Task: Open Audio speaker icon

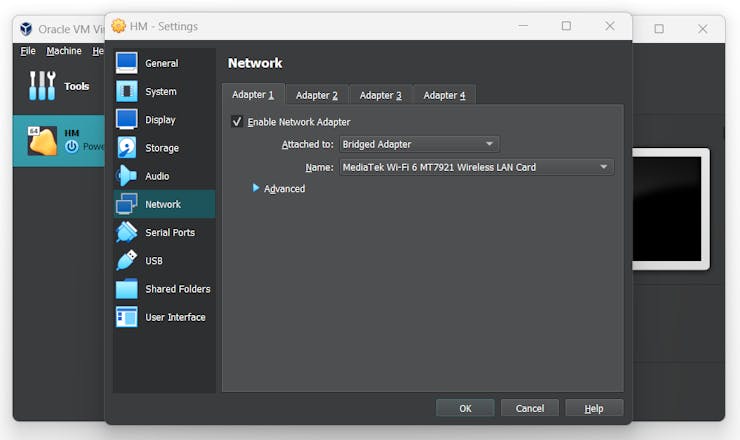Action: 127,176
